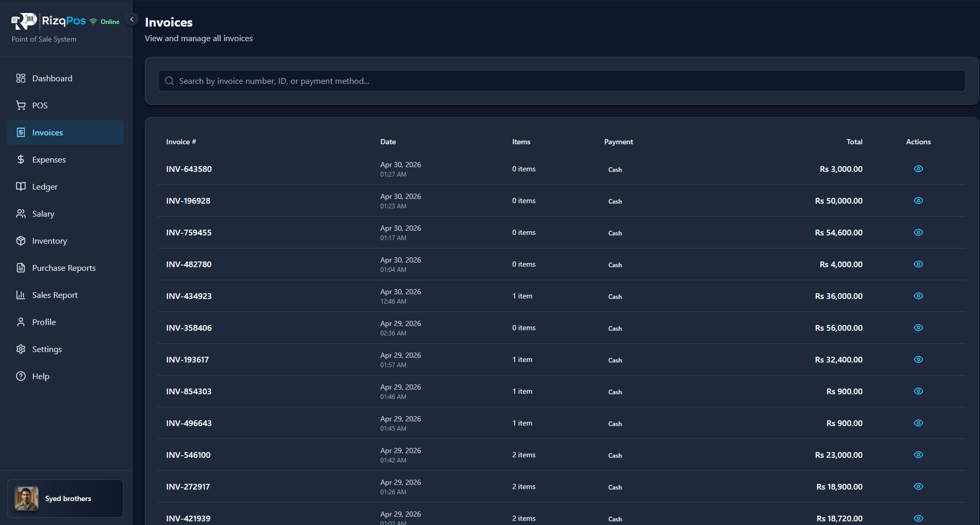
Task: Open POS using the shopping cart icon
Action: (x=21, y=105)
